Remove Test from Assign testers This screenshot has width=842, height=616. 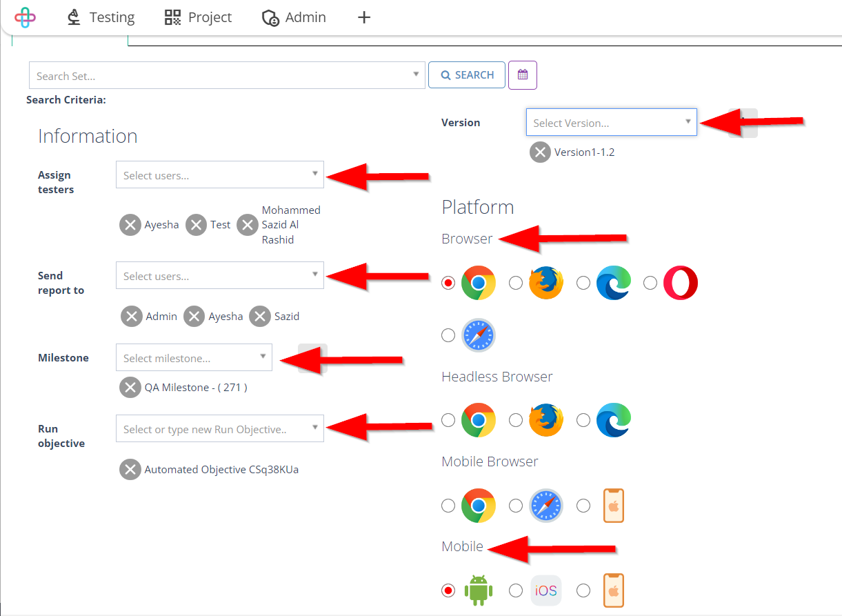[197, 225]
